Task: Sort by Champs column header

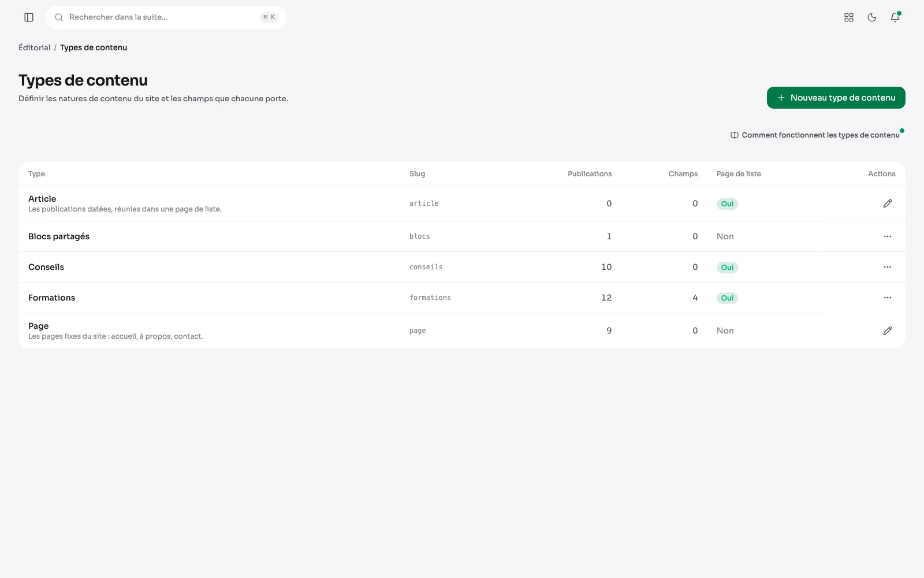Action: [683, 174]
